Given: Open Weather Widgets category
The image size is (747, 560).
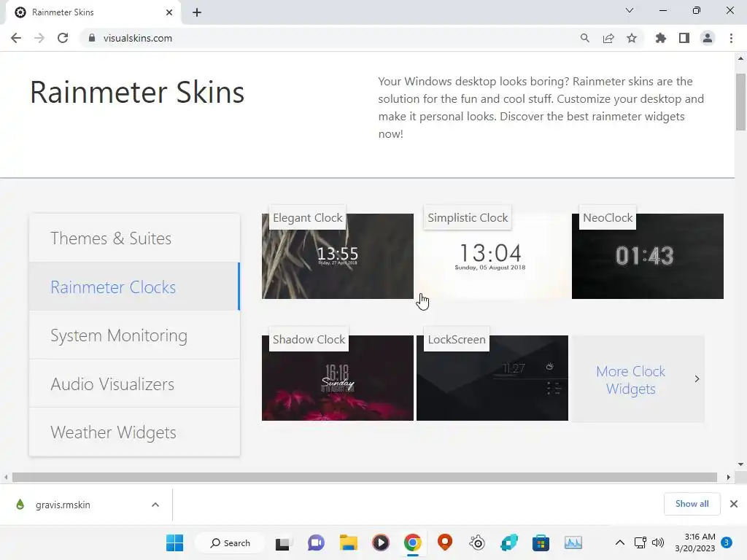Looking at the screenshot, I should point(134,432).
